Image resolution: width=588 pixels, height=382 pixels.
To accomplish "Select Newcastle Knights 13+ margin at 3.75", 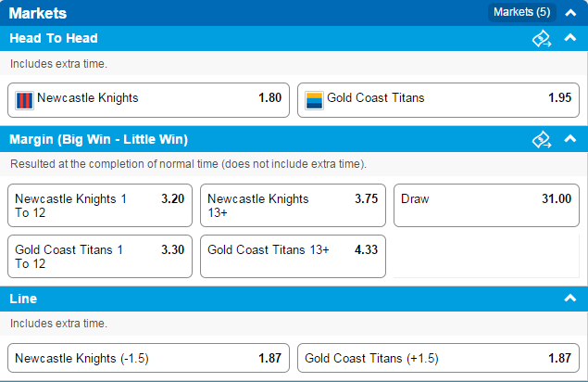I will 293,205.
